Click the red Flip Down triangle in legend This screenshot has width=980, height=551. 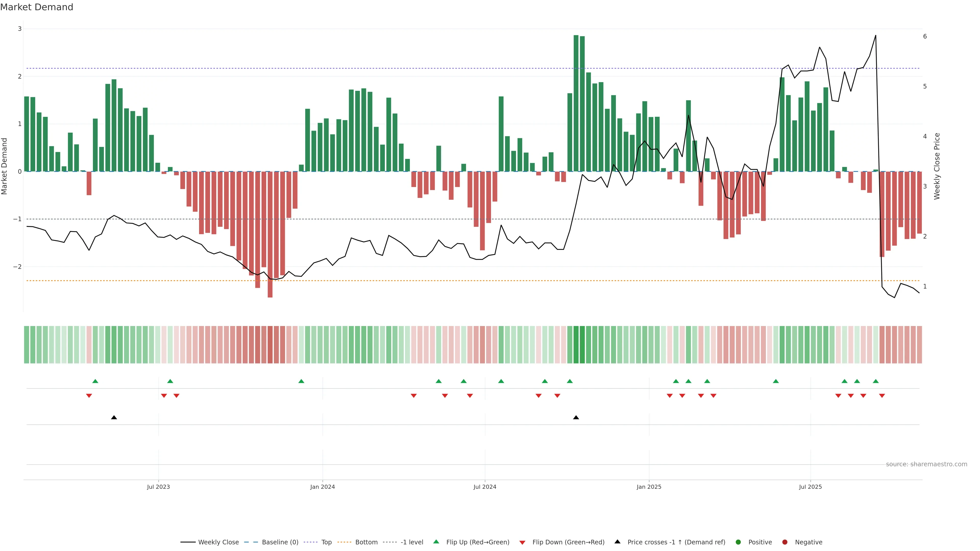pos(522,542)
